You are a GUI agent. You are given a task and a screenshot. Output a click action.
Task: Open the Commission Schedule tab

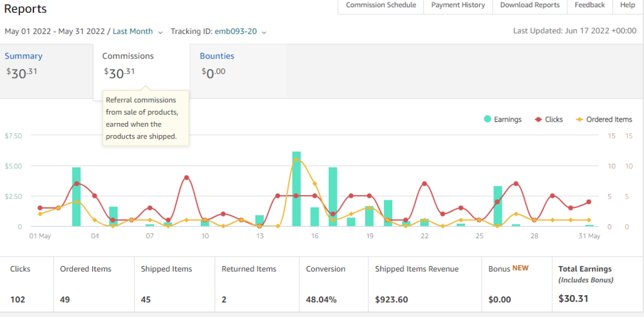381,5
